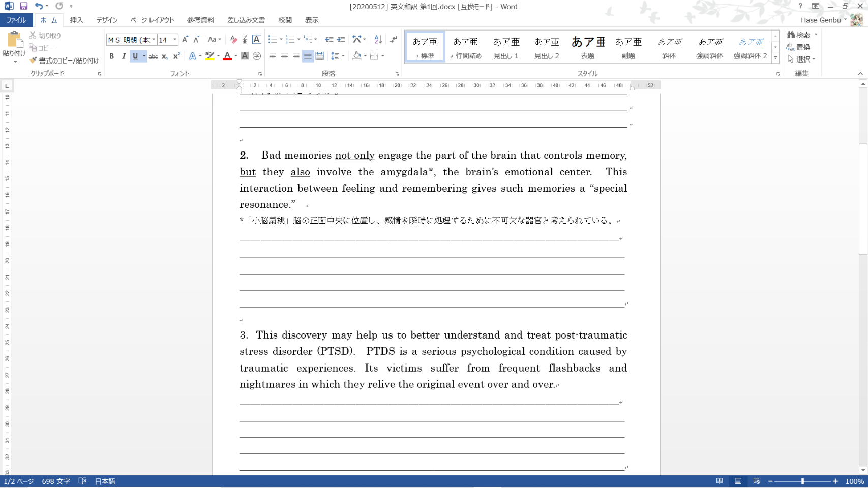Click the Hase Genbu account name

tap(821, 20)
